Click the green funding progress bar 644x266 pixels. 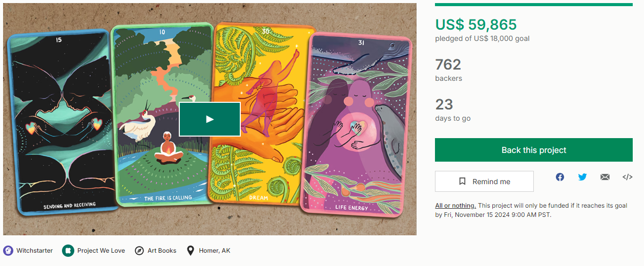533,5
